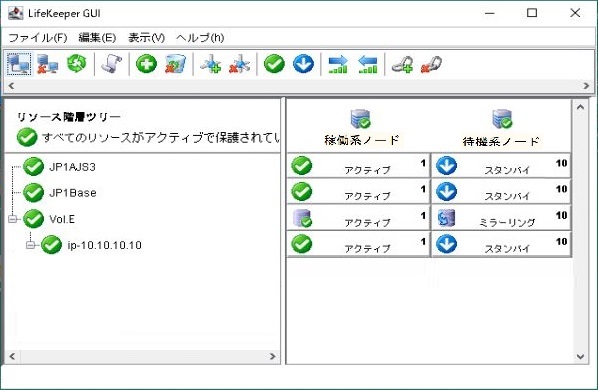Select Vol.E in the resource tree
The height and width of the screenshot is (390, 598).
coord(62,219)
